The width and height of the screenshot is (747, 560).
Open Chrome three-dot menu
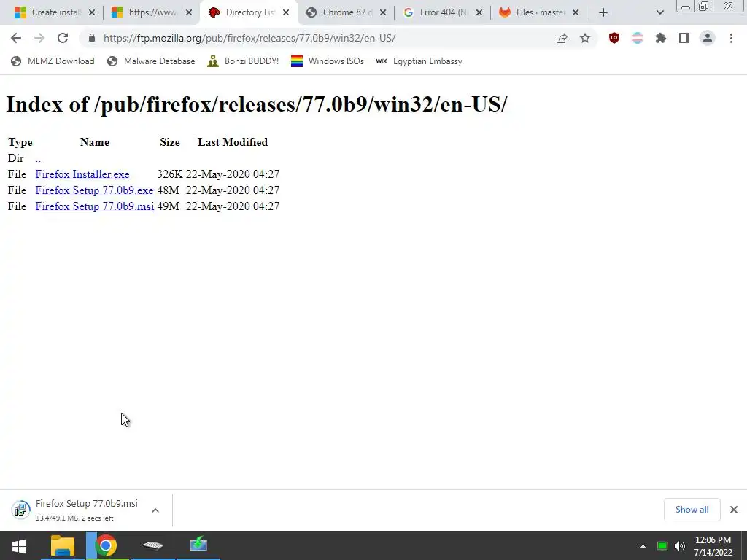(x=731, y=38)
